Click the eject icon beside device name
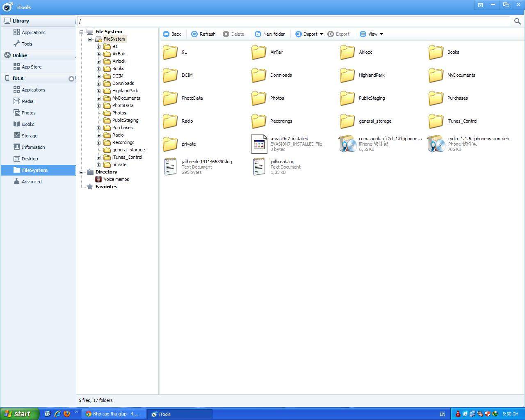This screenshot has width=525, height=420. pos(71,78)
